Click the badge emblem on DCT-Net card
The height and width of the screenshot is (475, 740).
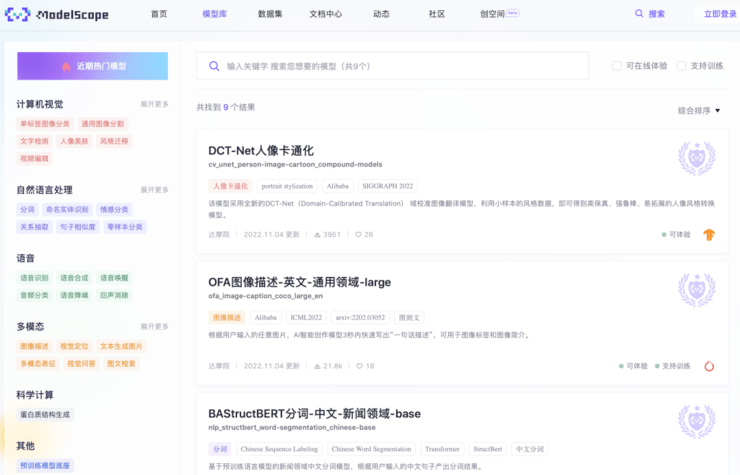tap(697, 158)
